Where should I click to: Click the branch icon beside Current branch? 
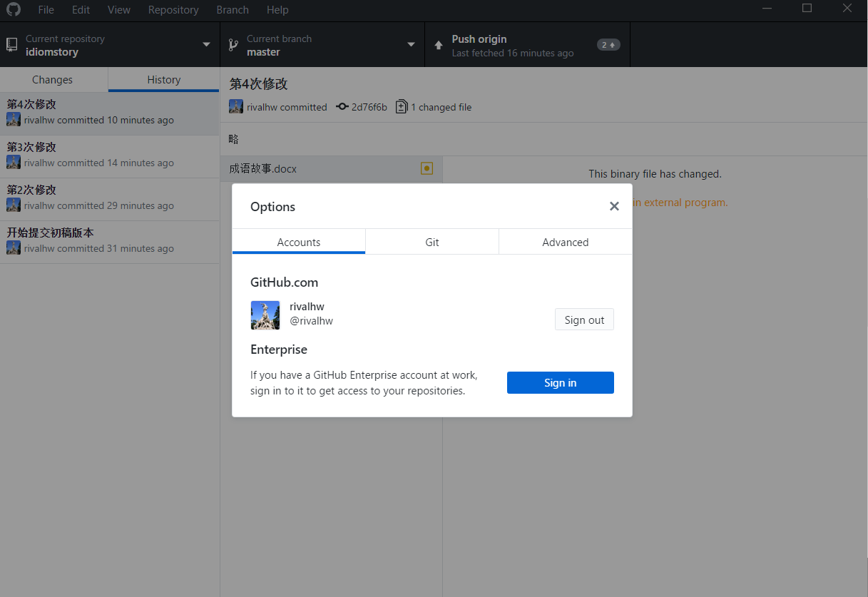pyautogui.click(x=233, y=45)
